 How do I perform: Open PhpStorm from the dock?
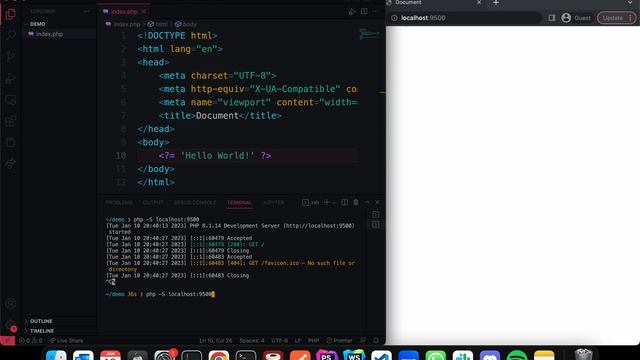click(x=327, y=356)
